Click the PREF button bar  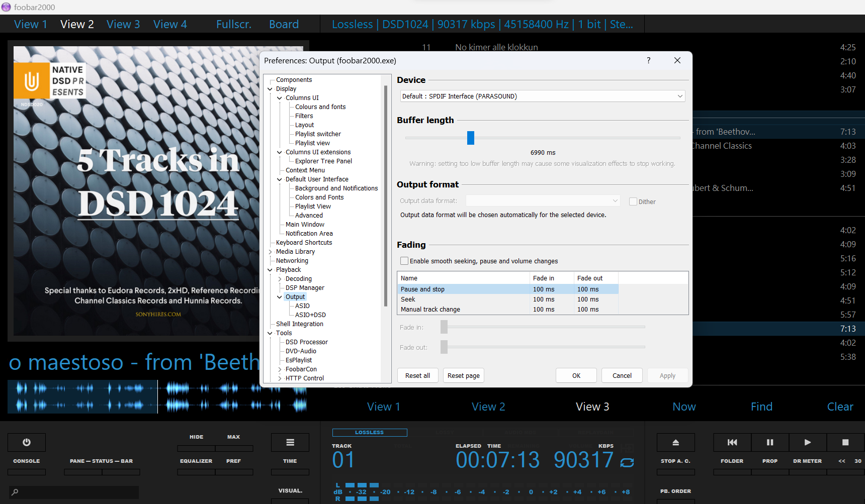click(234, 472)
